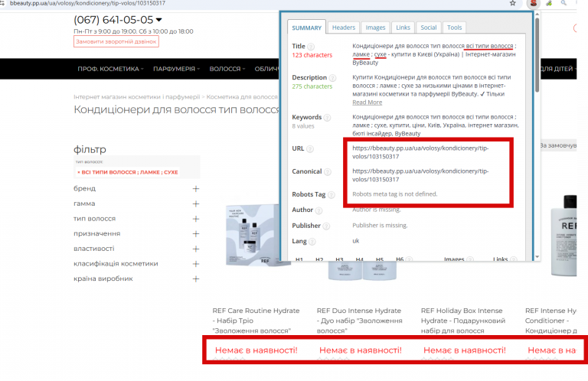Open the Images tab
Viewport: 588px width, 381px height.
click(375, 28)
